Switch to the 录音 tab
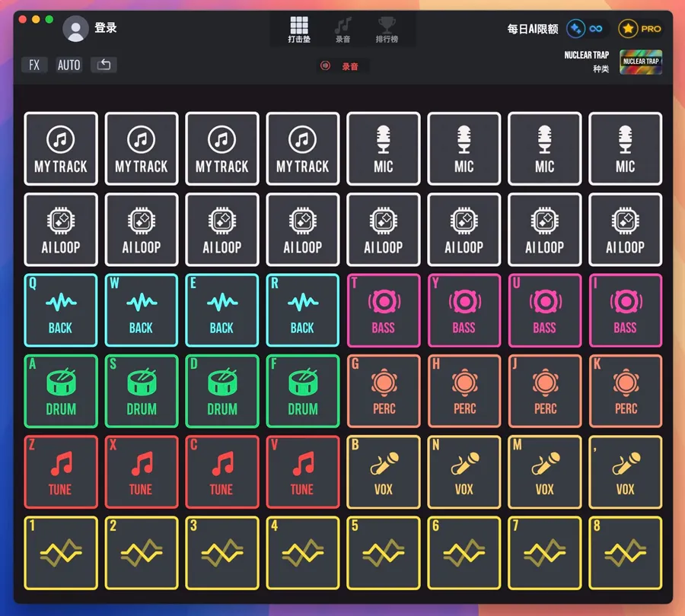This screenshot has height=616, width=685. click(343, 30)
